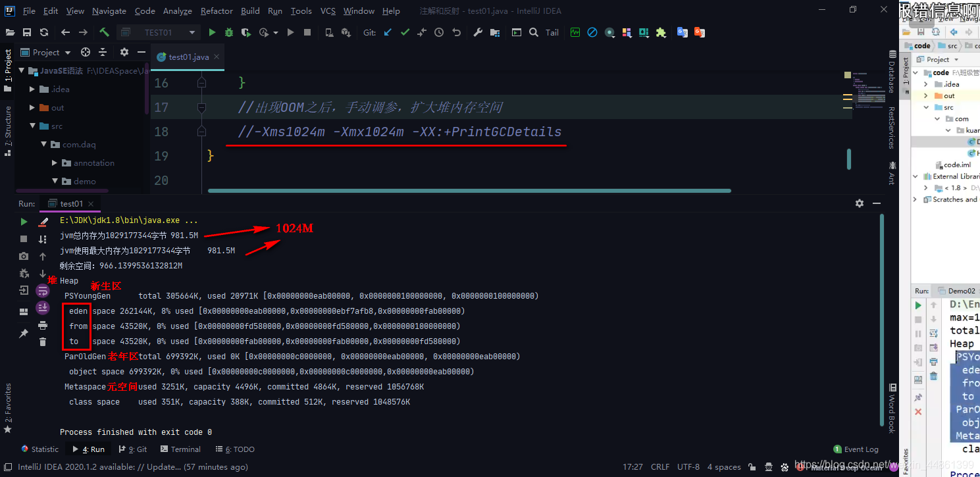
Task: Click Git Commit green checkmark
Action: 405,32
